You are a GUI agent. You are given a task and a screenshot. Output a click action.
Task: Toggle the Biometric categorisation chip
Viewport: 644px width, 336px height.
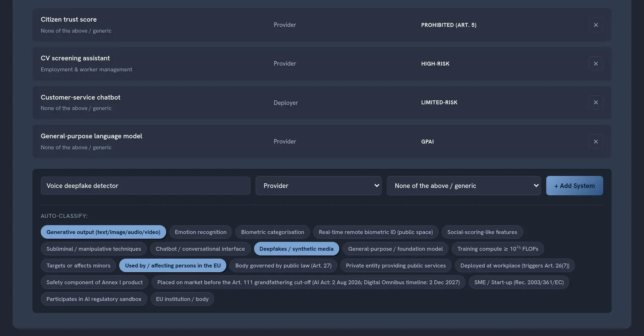click(272, 232)
